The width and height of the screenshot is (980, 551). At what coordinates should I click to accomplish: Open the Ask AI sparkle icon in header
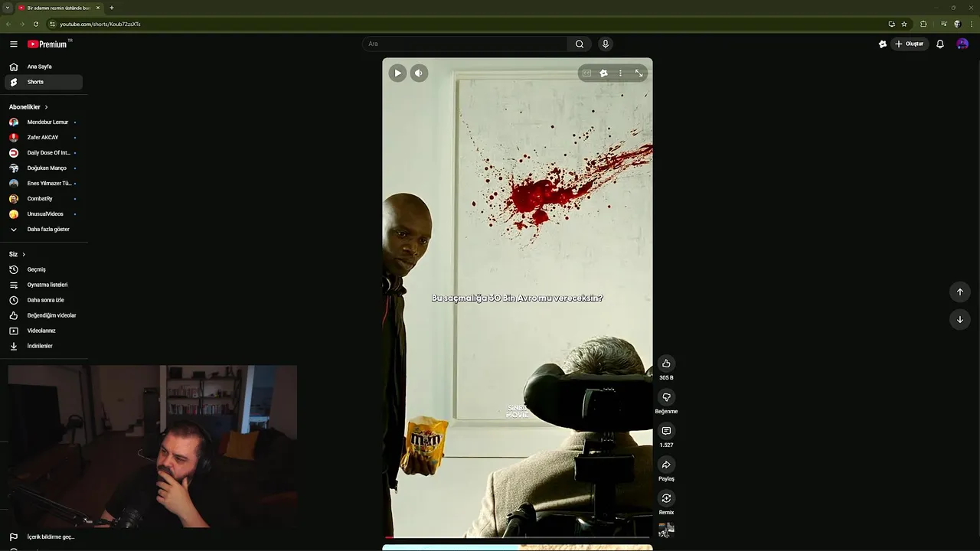point(882,44)
